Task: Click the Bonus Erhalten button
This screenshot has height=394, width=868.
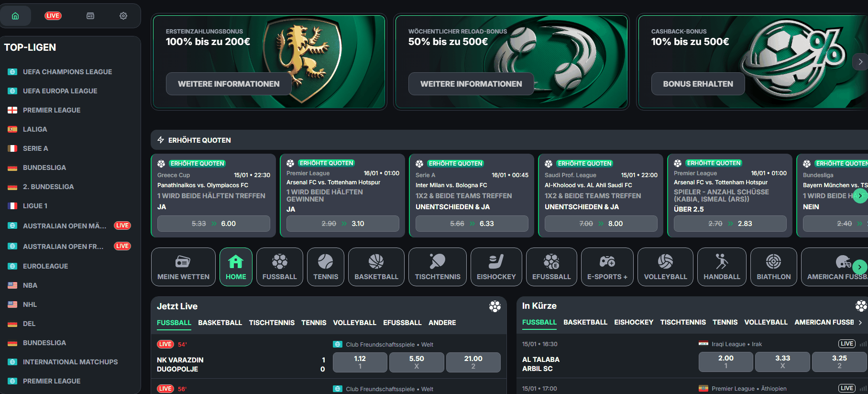Action: tap(698, 84)
